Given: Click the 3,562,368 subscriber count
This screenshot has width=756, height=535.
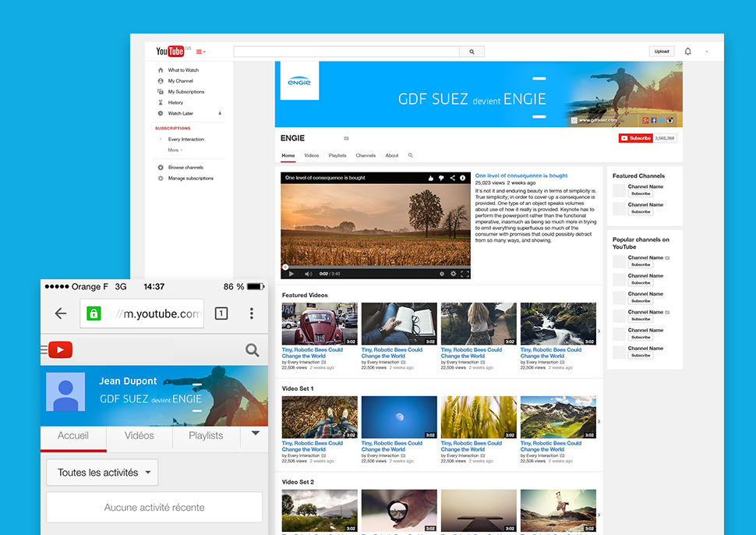Looking at the screenshot, I should pyautogui.click(x=665, y=139).
